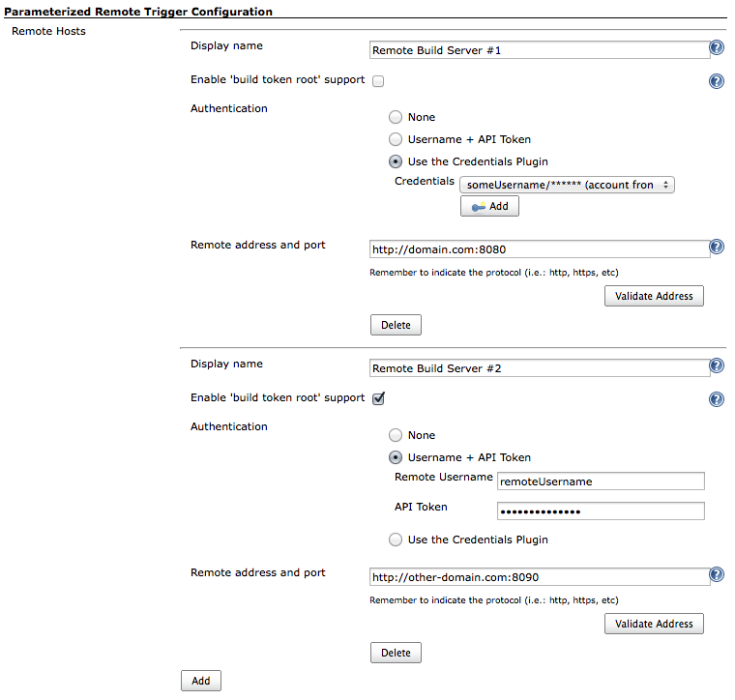The width and height of the screenshot is (735, 700).
Task: Open help for Remote Build Server #2 display name
Action: 717,365
